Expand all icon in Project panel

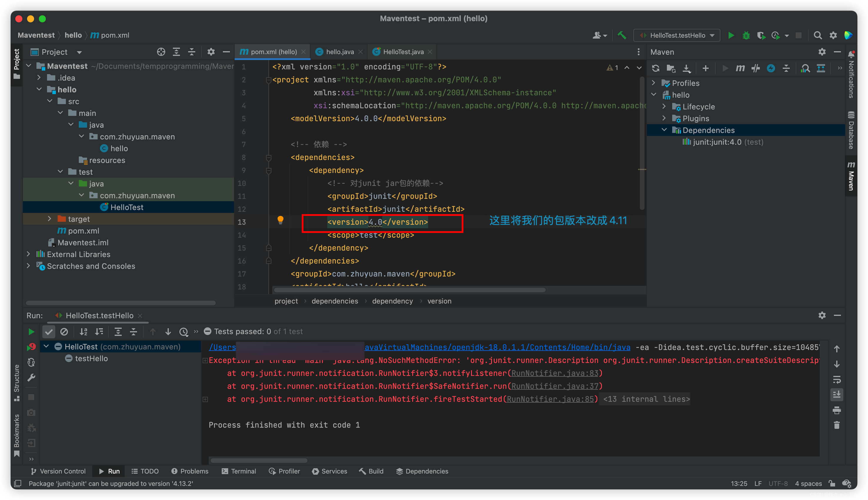coord(176,52)
